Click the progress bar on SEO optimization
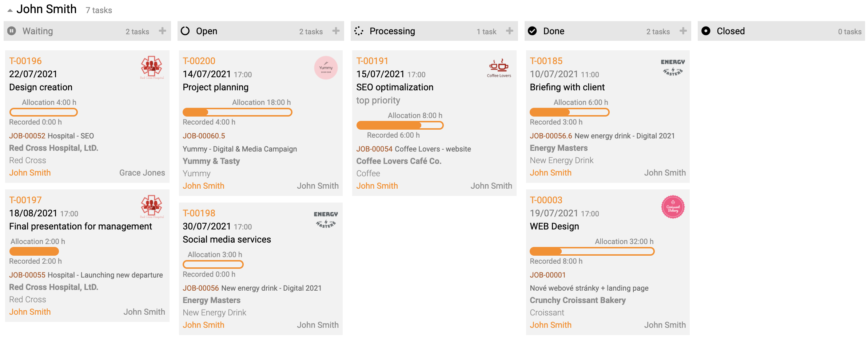 tap(400, 125)
